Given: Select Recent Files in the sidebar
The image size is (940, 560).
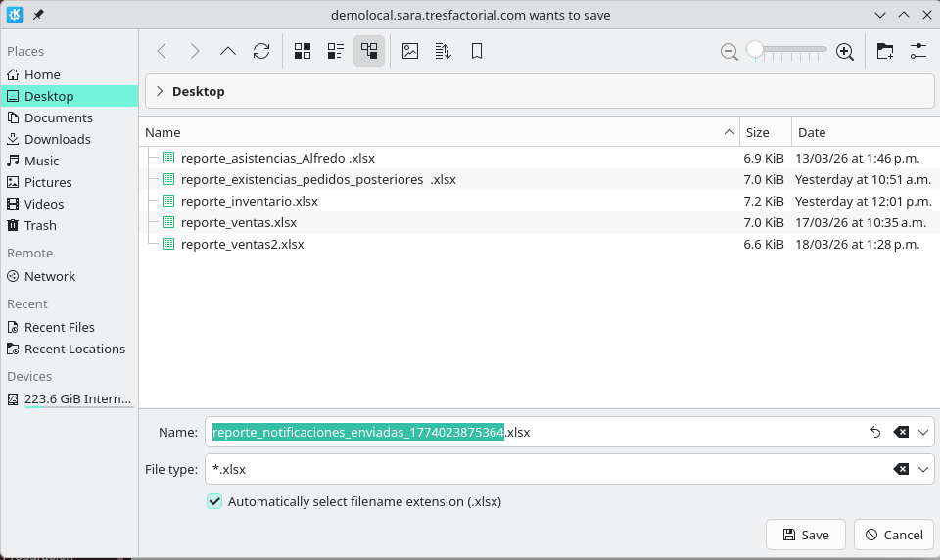Looking at the screenshot, I should point(59,327).
